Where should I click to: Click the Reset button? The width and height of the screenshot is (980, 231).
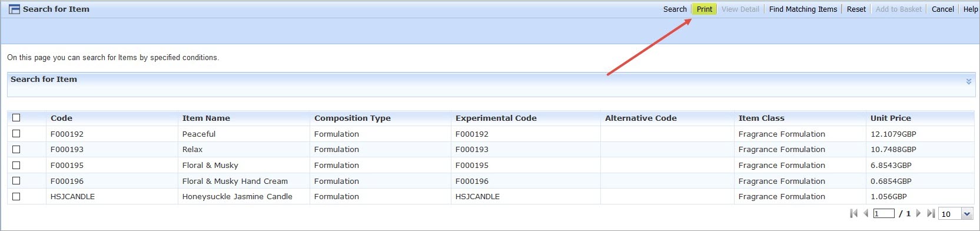click(x=856, y=9)
